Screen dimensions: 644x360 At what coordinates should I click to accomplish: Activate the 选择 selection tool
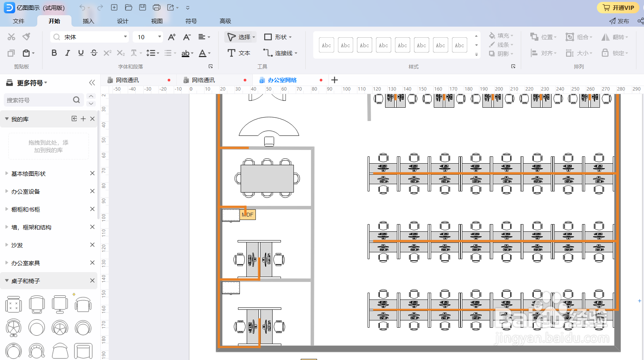241,37
